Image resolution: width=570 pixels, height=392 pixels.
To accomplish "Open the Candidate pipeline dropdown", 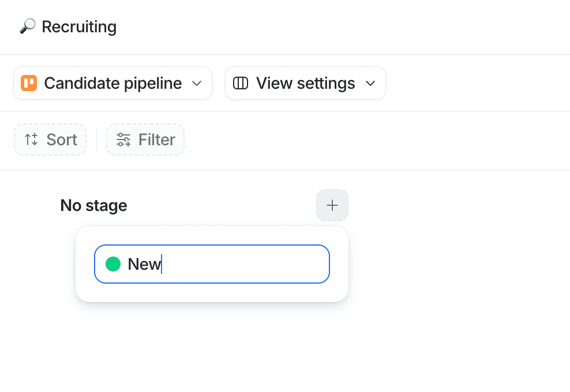I will (112, 83).
